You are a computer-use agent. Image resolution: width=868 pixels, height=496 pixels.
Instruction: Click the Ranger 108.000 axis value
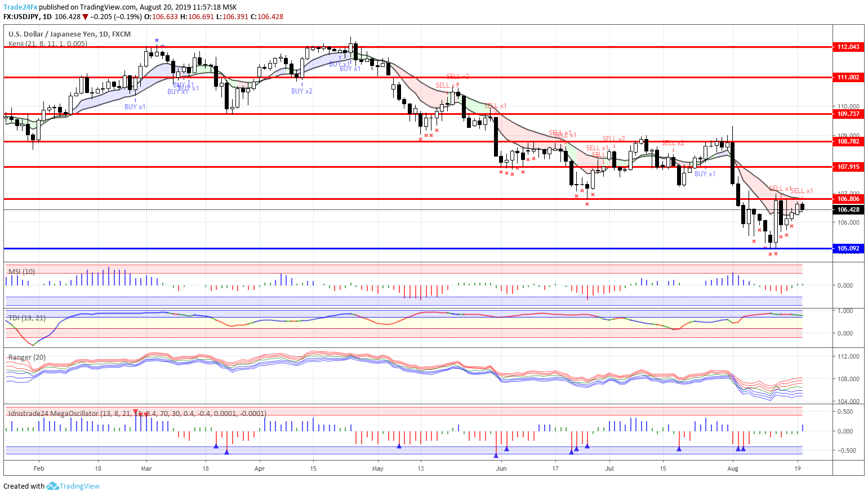tap(848, 379)
